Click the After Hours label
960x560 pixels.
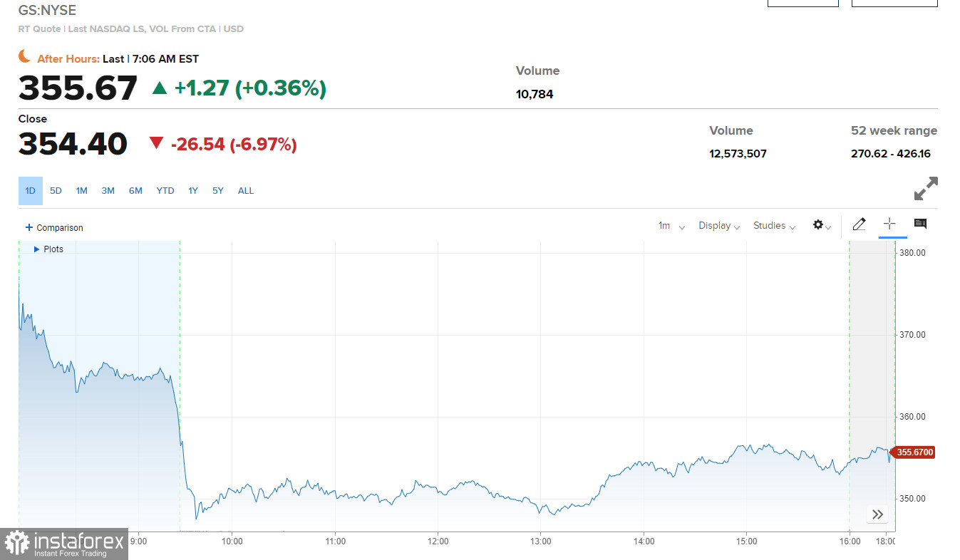pyautogui.click(x=68, y=59)
